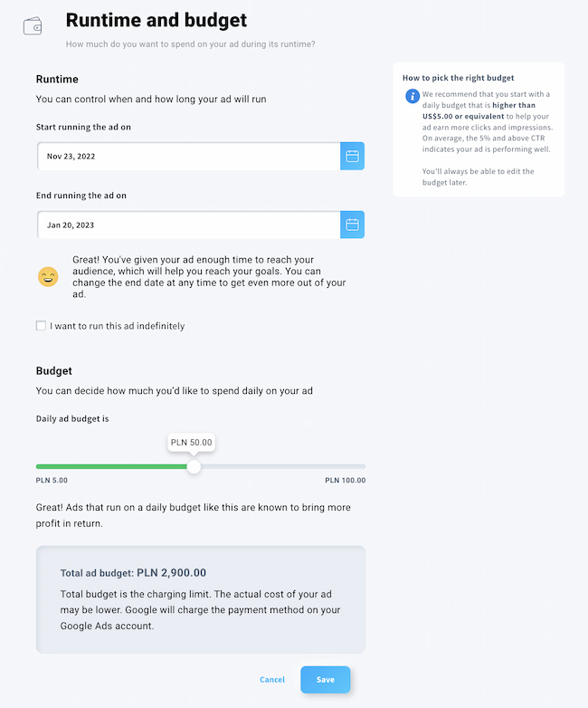Click the start date field showing Nov 23, 2022
Screen dimensions: 588x708
pos(189,157)
